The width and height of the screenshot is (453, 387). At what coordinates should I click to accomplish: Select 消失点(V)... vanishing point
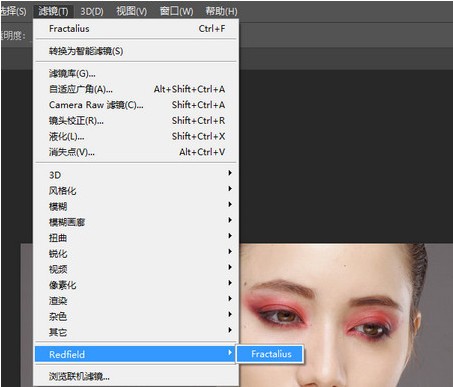pos(136,152)
